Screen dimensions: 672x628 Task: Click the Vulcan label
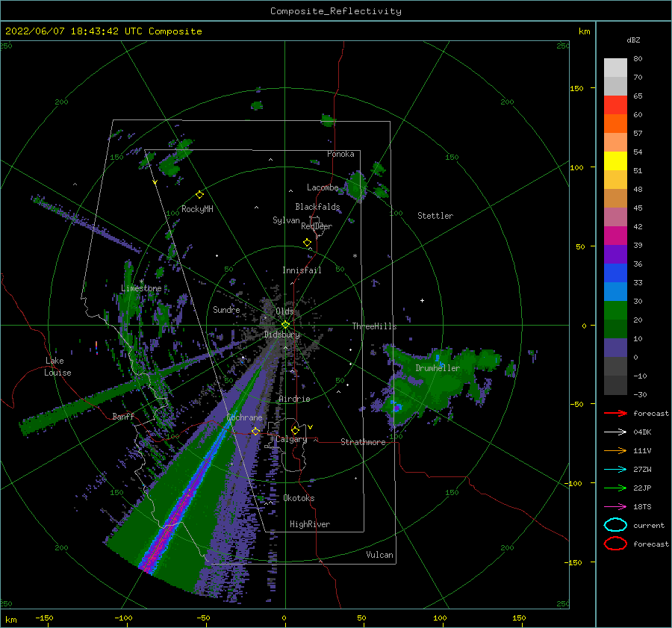(380, 555)
